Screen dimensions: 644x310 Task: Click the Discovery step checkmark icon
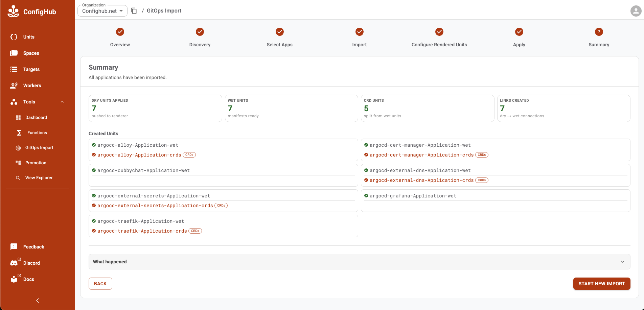coord(200,32)
